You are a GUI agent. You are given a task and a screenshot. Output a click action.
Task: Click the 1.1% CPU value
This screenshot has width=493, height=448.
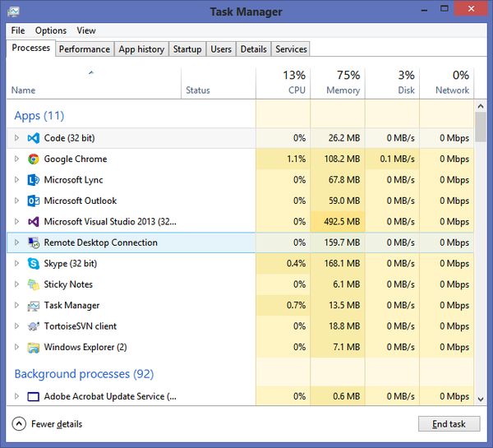(296, 159)
